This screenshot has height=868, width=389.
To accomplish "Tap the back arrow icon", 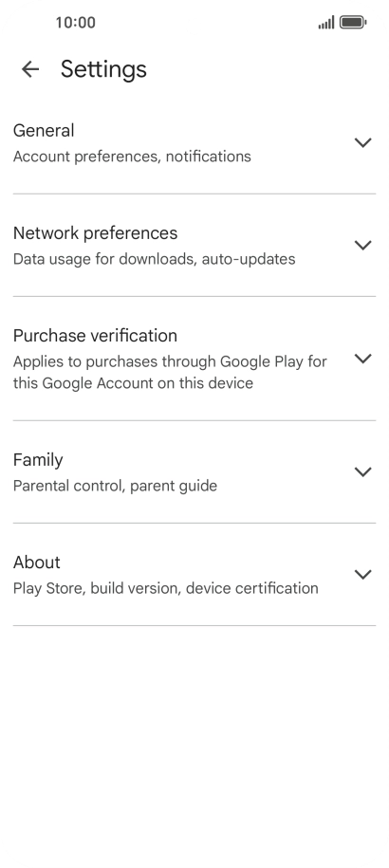I will click(29, 69).
